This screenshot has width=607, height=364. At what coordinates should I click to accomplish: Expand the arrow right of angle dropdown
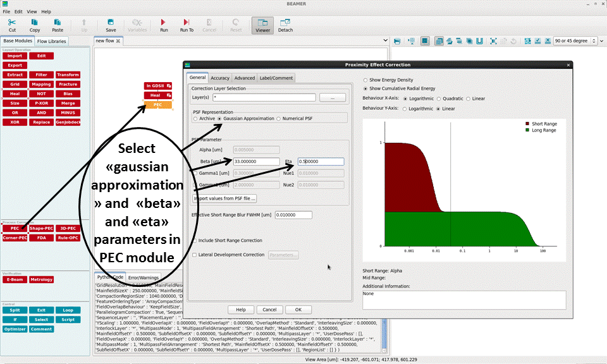click(601, 41)
